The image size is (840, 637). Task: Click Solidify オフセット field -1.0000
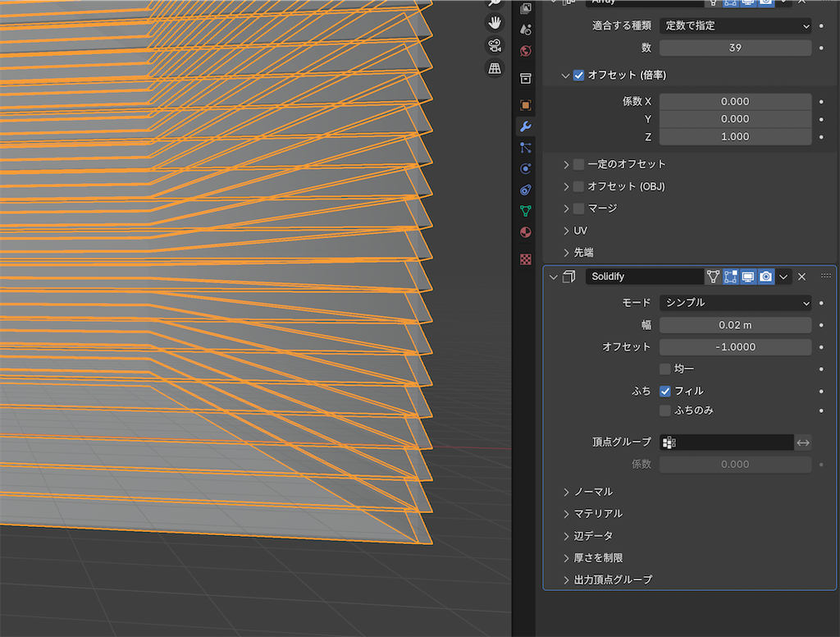pos(735,347)
